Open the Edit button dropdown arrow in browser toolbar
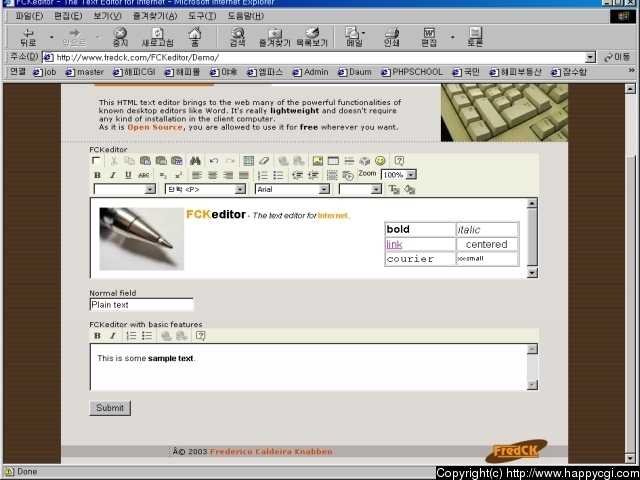 click(452, 37)
